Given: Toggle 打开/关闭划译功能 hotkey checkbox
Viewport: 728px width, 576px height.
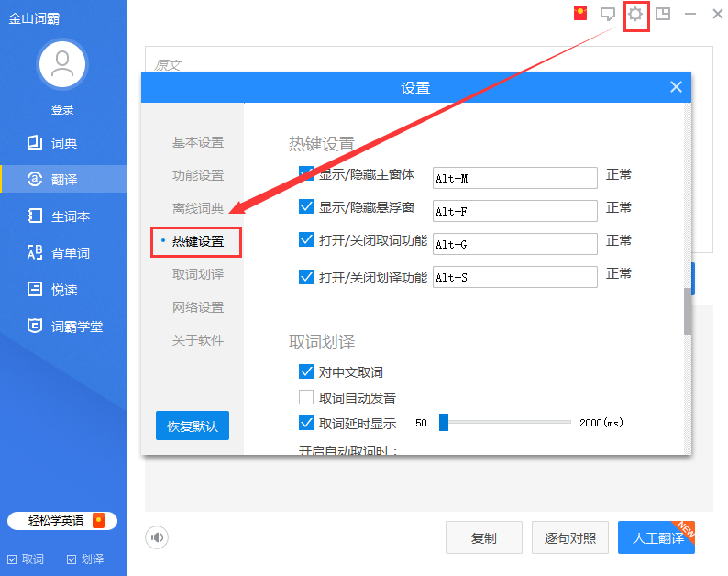Looking at the screenshot, I should point(306,277).
